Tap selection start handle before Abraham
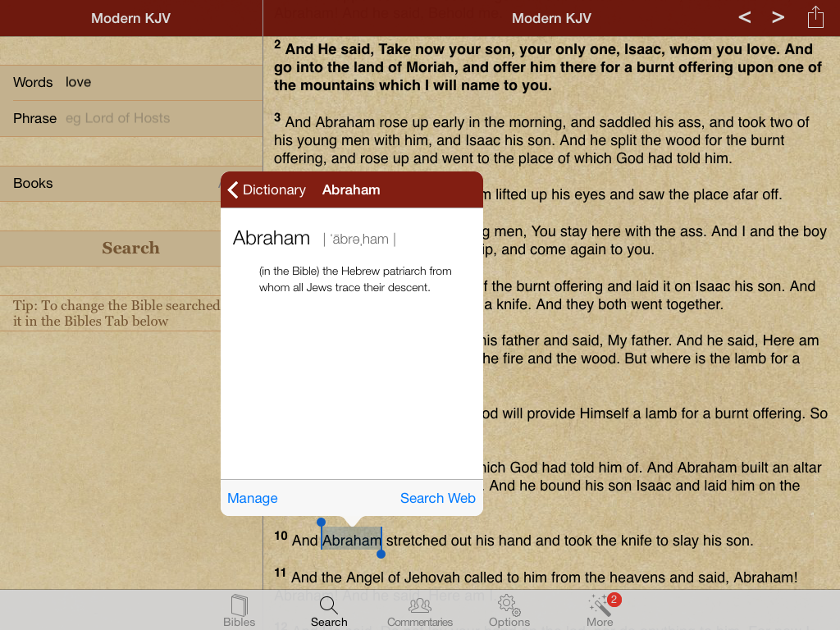The image size is (840, 630). tap(321, 523)
